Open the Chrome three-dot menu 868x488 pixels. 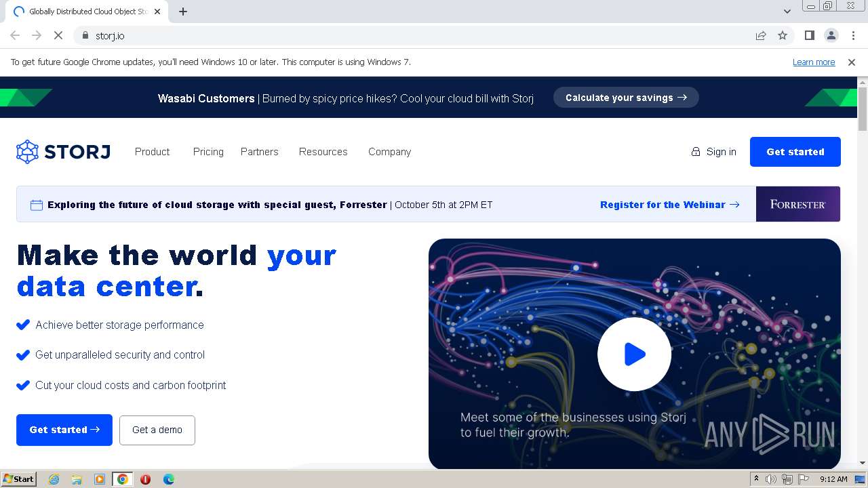pos(853,35)
